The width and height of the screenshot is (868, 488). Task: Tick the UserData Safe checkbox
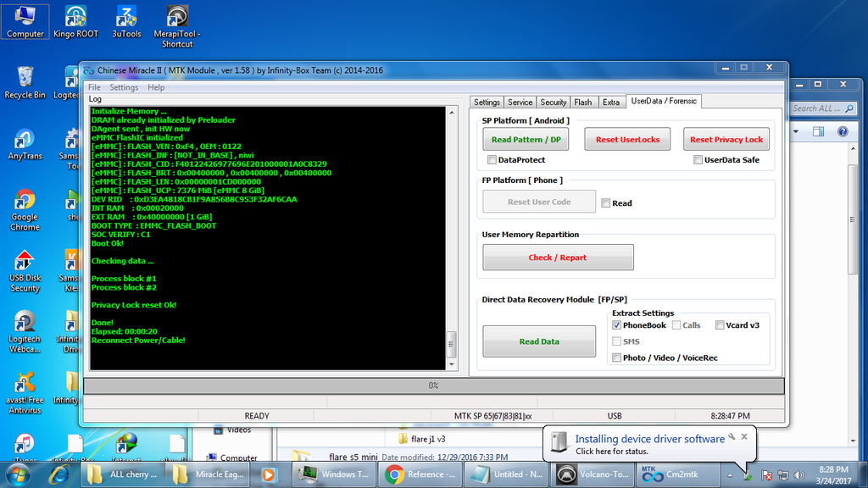pos(698,159)
